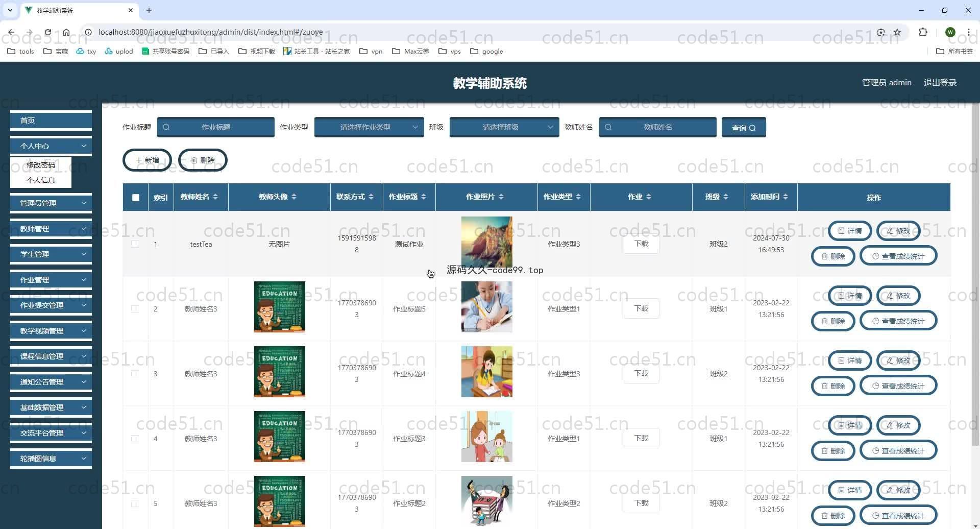Open the vpn bookmark folder
Image resolution: width=980 pixels, height=529 pixels.
[371, 51]
